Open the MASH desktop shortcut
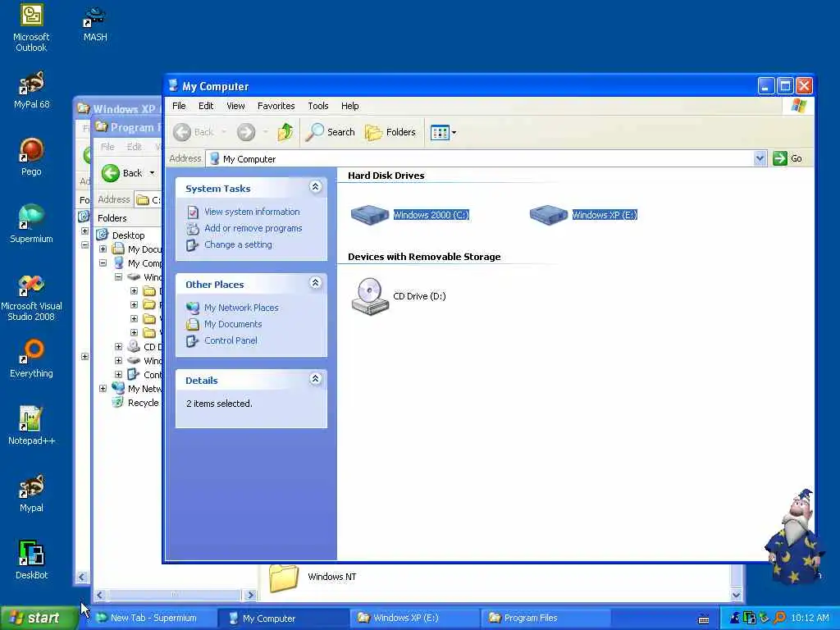Viewport: 840px width, 630px height. click(95, 24)
